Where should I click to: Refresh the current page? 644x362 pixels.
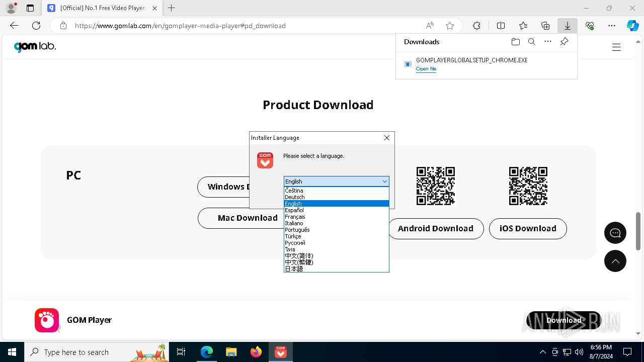click(36, 26)
